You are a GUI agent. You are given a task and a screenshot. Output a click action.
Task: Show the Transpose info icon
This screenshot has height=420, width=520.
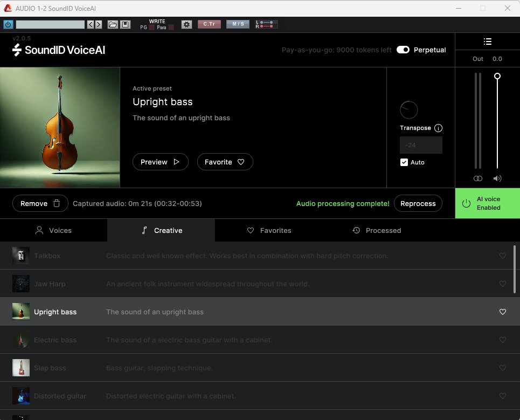click(x=439, y=128)
